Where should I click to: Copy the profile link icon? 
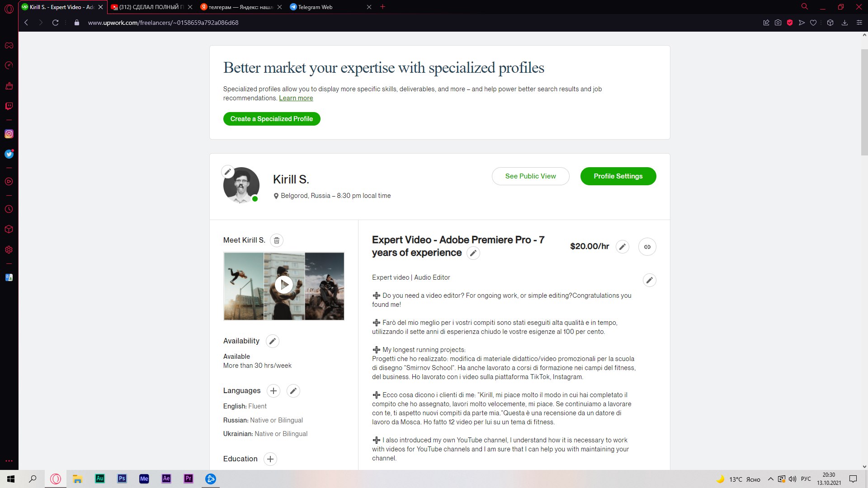click(x=647, y=247)
